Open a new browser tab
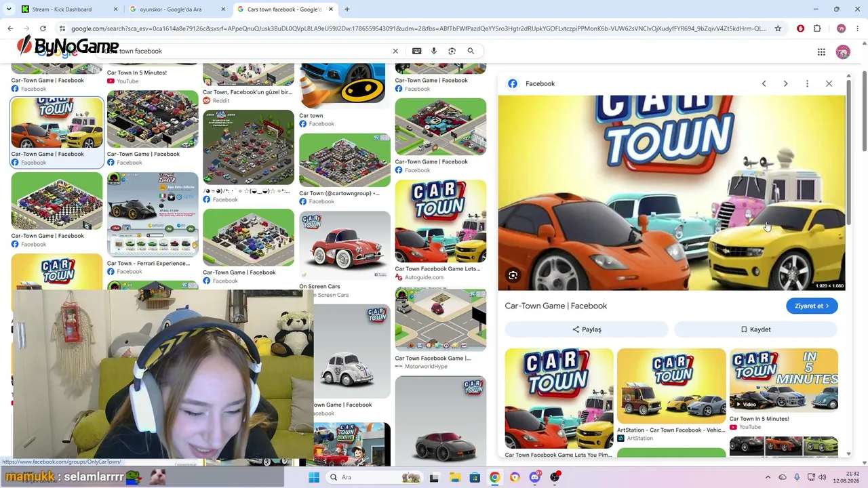 tap(347, 9)
